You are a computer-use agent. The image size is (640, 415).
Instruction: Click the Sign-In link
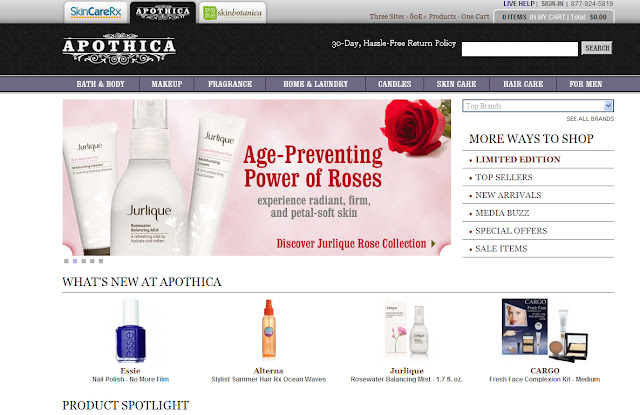click(552, 4)
